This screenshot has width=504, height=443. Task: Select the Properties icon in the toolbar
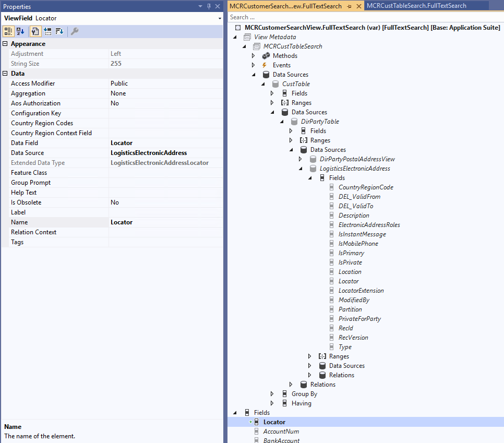coord(34,31)
